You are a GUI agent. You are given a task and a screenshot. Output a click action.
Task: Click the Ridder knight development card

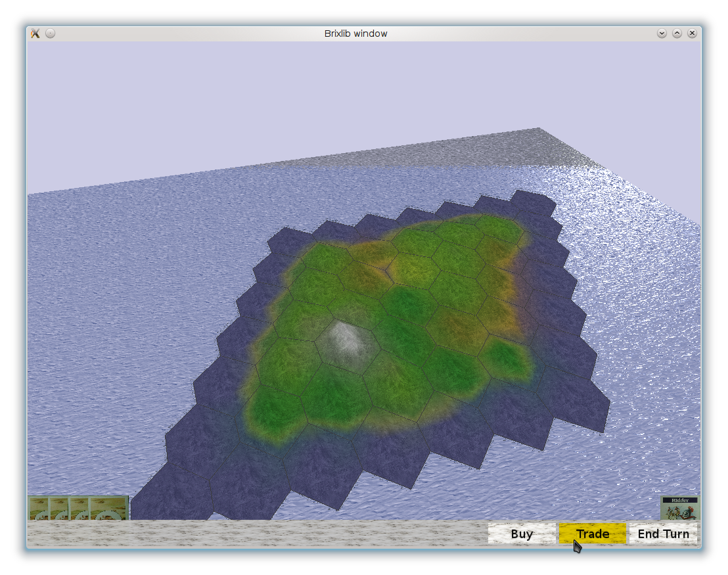coord(679,508)
